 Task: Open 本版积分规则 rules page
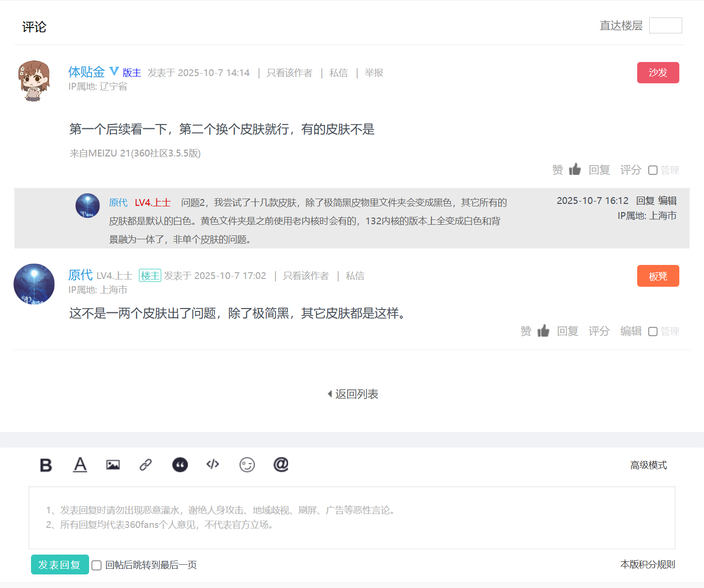click(648, 564)
